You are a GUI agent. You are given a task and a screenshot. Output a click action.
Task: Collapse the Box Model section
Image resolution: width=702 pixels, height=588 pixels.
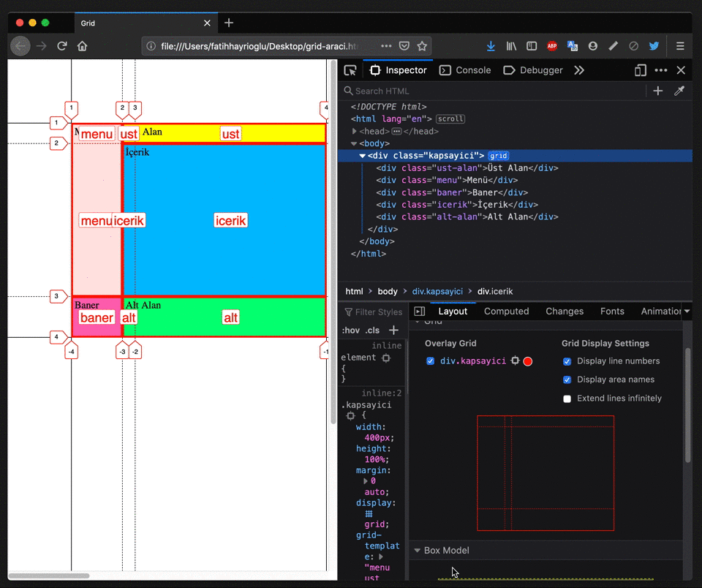pyautogui.click(x=417, y=550)
